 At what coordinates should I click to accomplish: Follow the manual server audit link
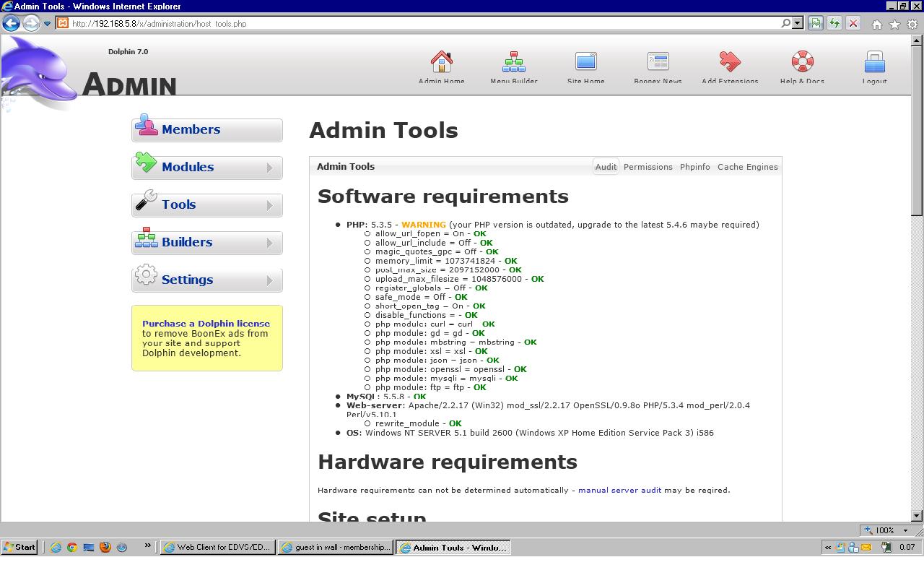(x=619, y=490)
